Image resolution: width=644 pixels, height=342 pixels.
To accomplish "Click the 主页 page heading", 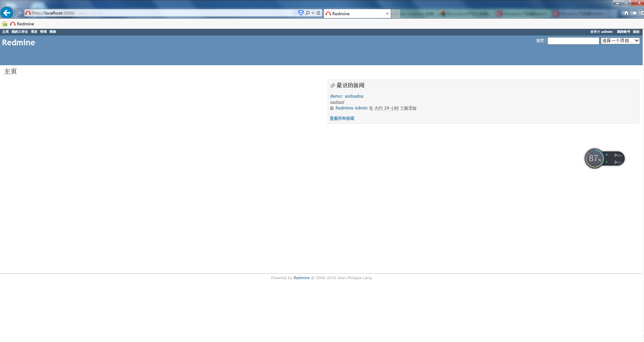I will [x=10, y=71].
